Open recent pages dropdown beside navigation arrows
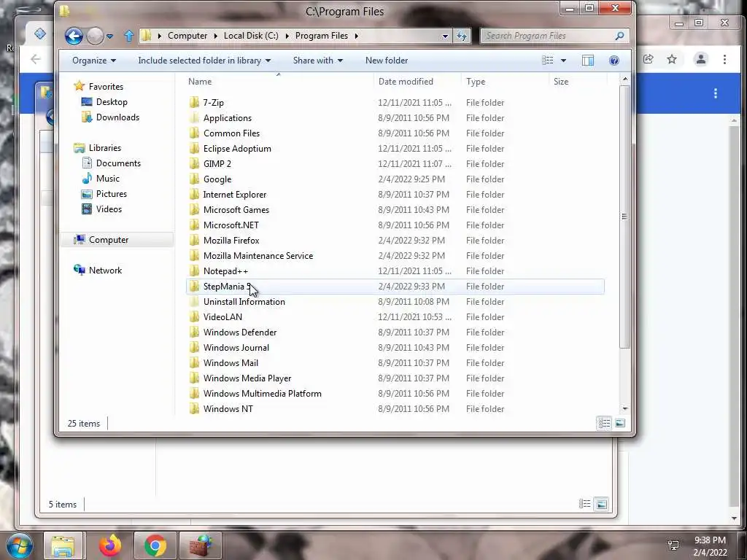The width and height of the screenshot is (747, 560). point(110,36)
